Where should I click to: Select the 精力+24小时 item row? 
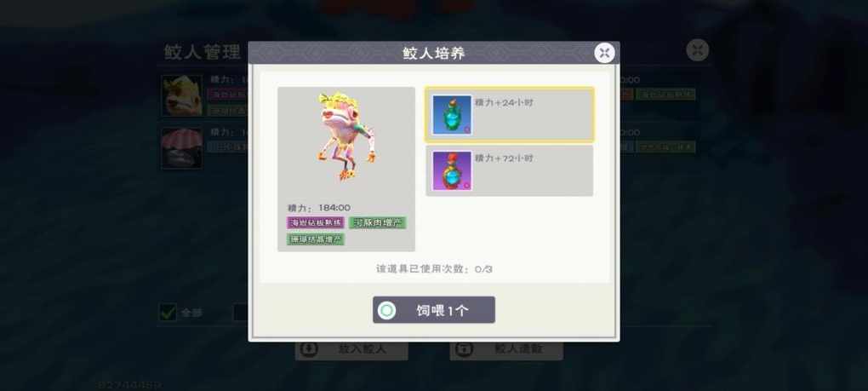click(x=509, y=115)
